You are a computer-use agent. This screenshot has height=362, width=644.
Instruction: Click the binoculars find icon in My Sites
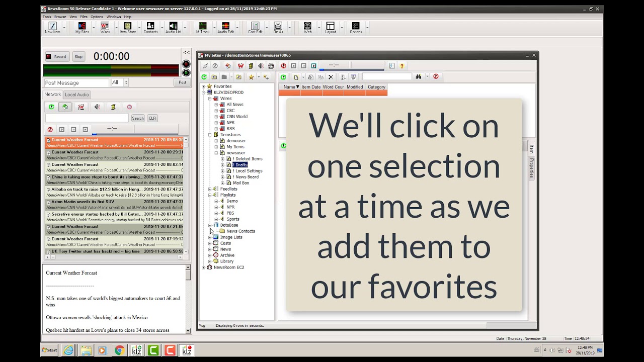[418, 77]
